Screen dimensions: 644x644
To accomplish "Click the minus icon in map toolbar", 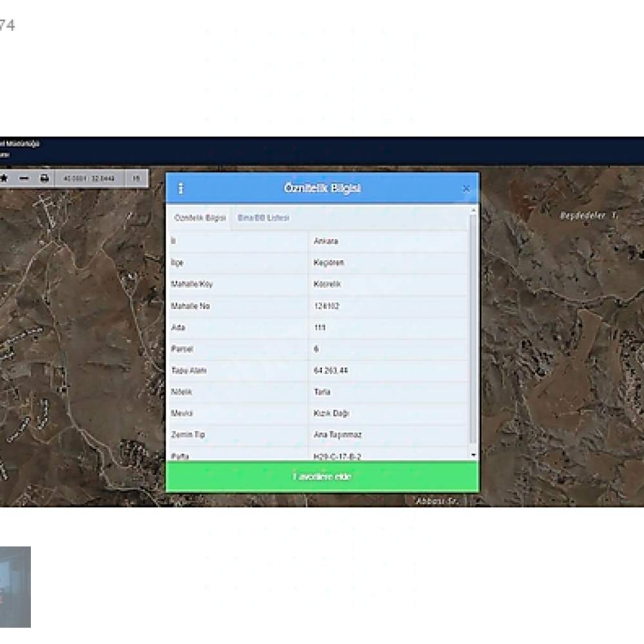I will pyautogui.click(x=24, y=178).
